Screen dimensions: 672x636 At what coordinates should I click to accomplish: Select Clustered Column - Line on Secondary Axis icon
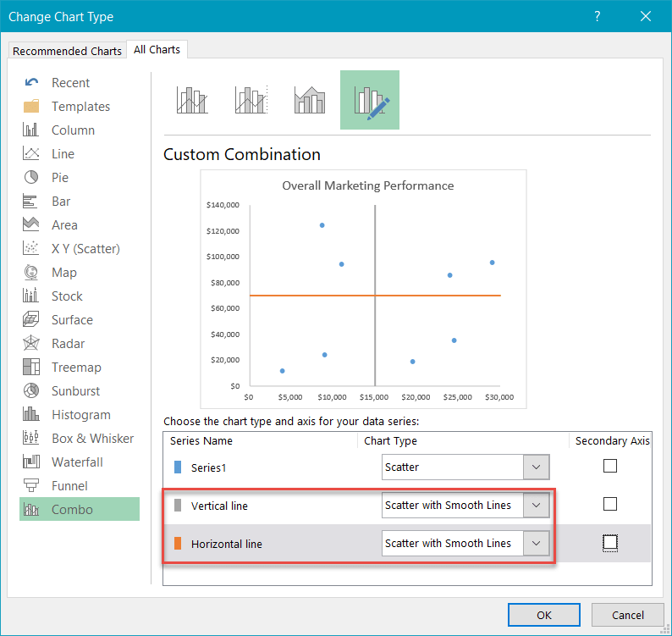click(251, 100)
